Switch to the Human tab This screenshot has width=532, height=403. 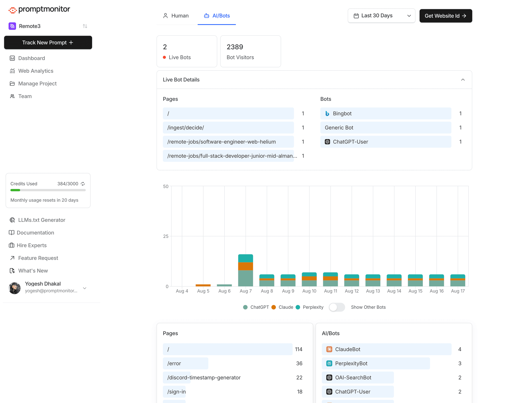176,15
